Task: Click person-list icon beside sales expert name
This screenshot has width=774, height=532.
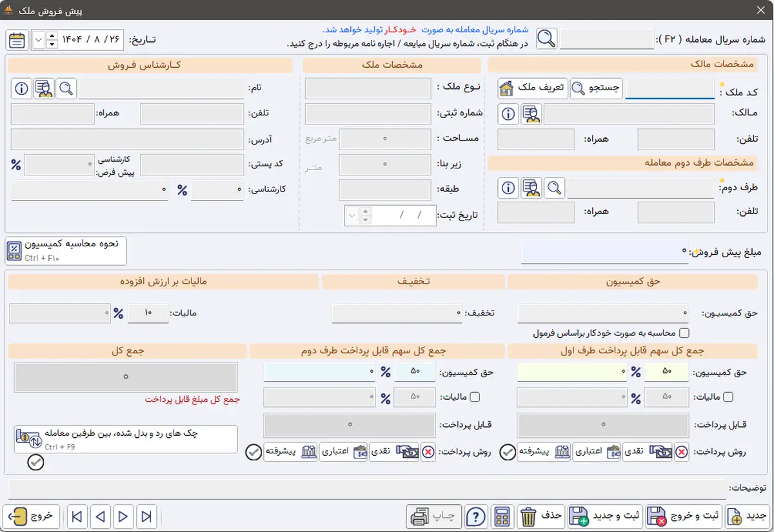Action: point(44,89)
